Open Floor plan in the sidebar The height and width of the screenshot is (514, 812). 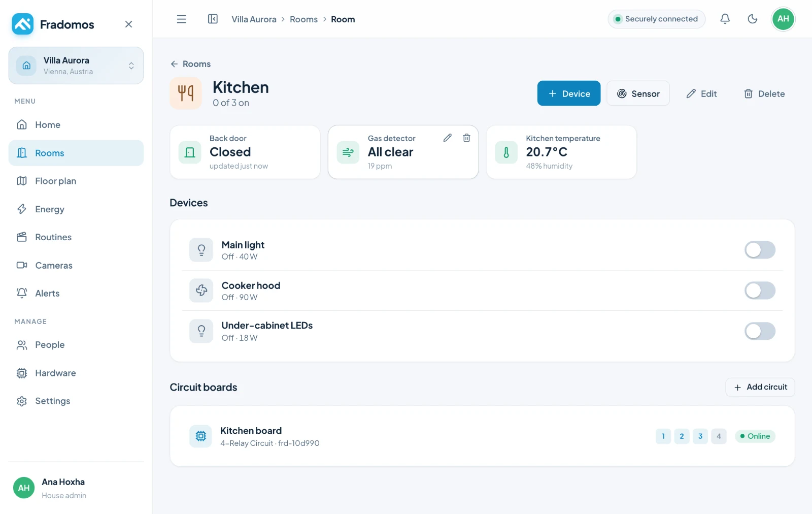click(x=76, y=181)
